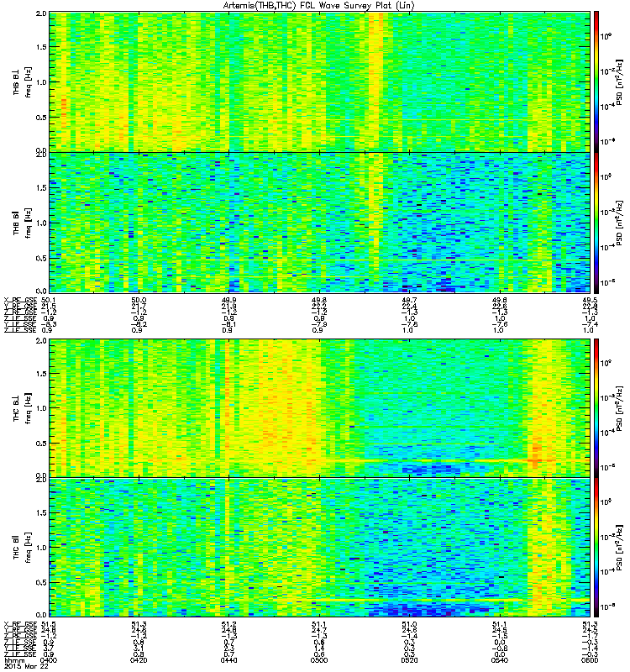Select the 'THB B⊥ freq [Hz]' axis label

tap(23, 81)
